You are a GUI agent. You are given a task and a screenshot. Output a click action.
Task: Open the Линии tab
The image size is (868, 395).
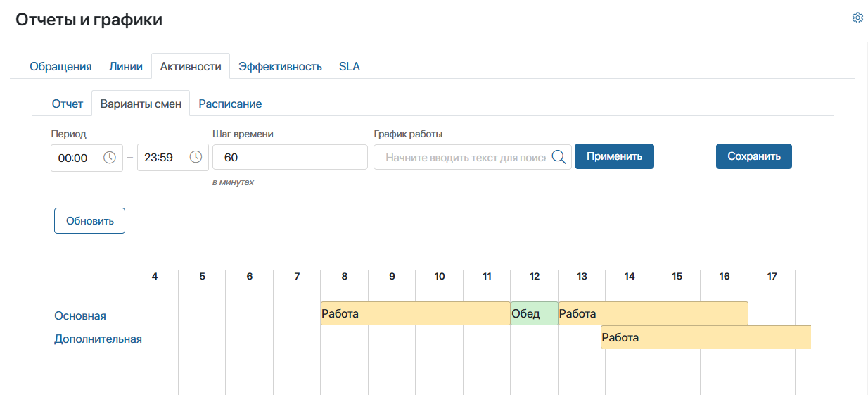[126, 67]
